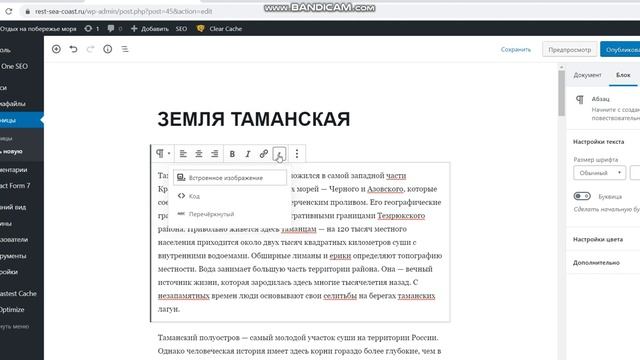Click the paragraph icon in Абзац block card
This screenshot has height=360, width=640.
580,100
